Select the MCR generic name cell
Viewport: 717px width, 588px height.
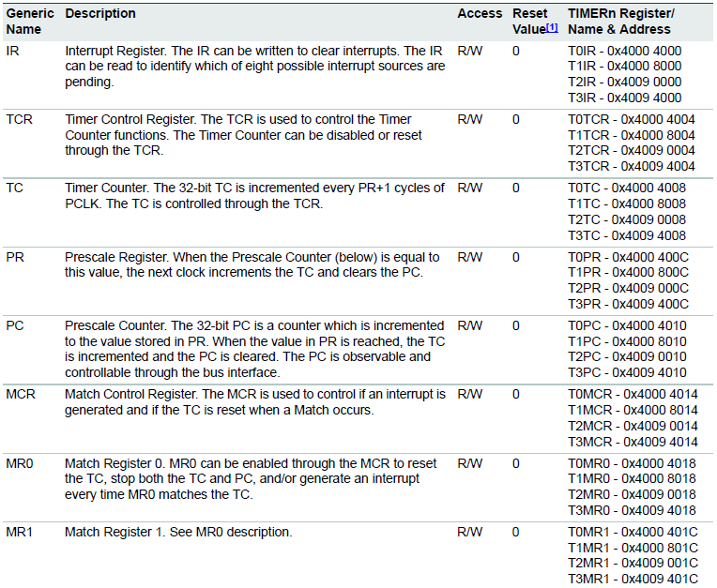(x=21, y=395)
